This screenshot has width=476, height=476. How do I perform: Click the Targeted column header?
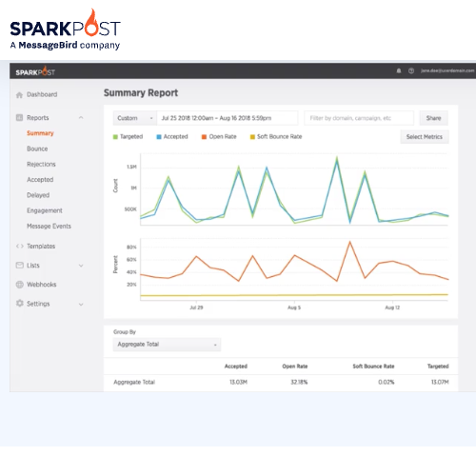[438, 367]
